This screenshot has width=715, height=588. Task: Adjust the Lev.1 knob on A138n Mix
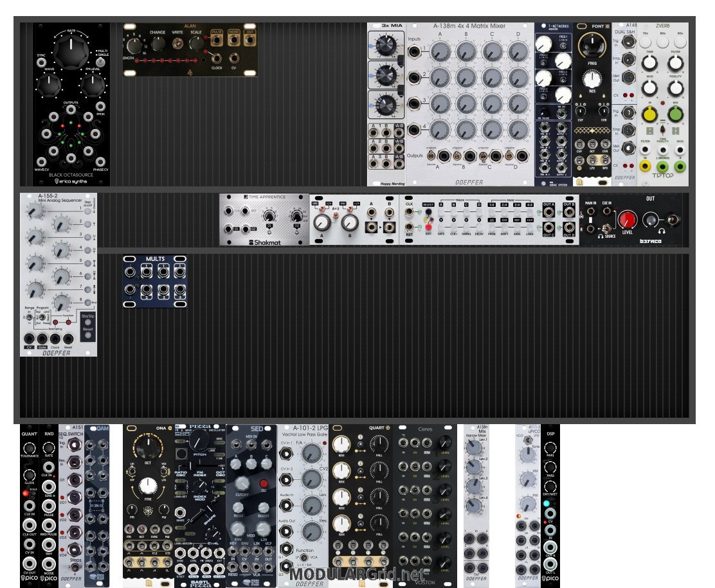point(473,449)
